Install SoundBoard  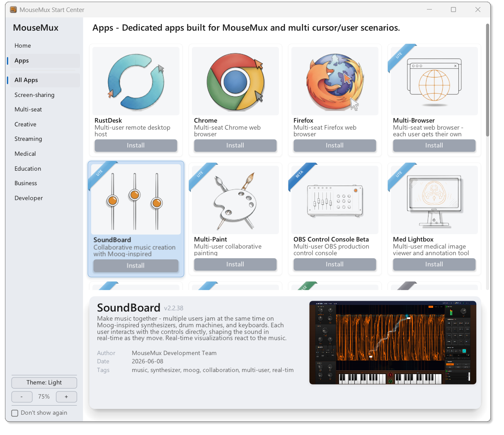tap(136, 266)
